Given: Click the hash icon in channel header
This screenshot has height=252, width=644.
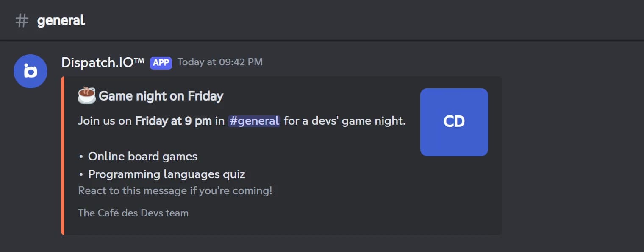Looking at the screenshot, I should pyautogui.click(x=22, y=20).
